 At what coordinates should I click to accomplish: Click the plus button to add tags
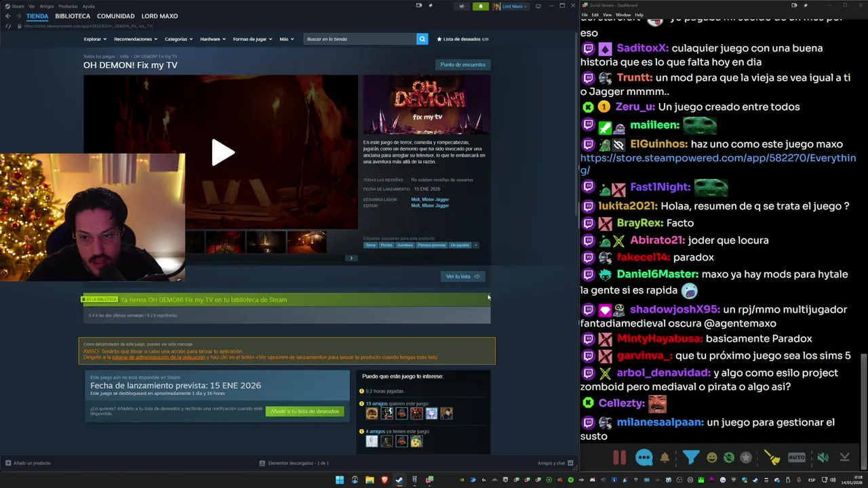pyautogui.click(x=475, y=245)
